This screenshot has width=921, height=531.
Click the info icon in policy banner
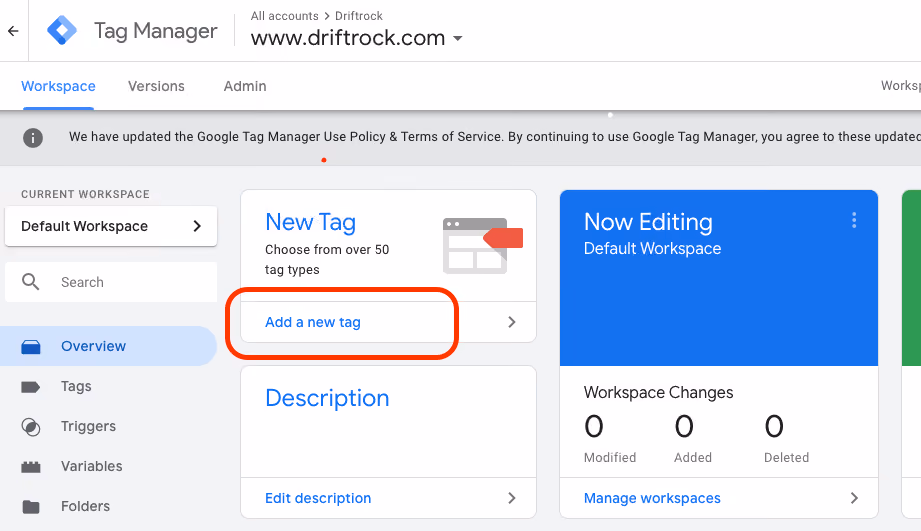coord(33,138)
